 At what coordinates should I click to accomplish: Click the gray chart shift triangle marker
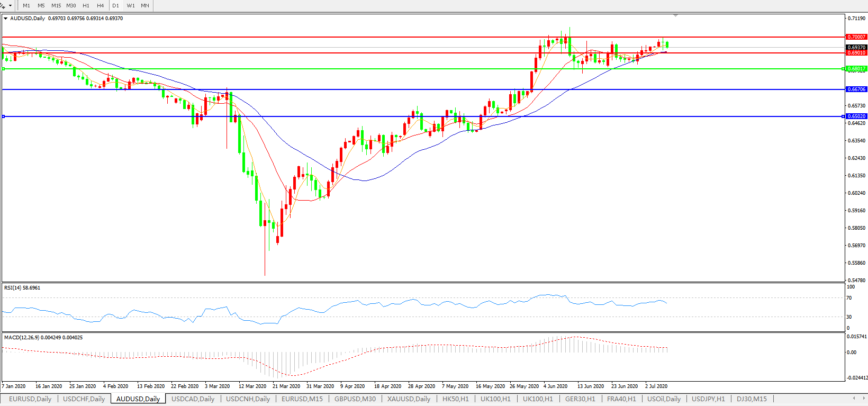click(x=676, y=15)
